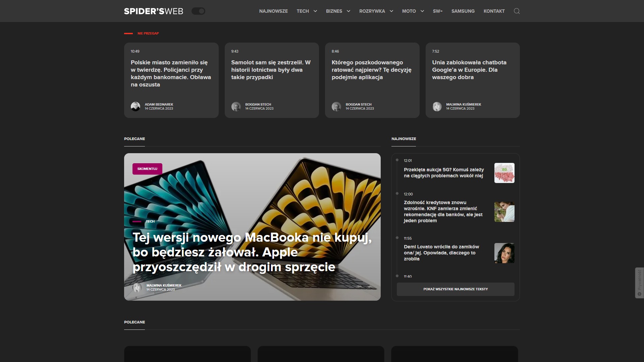Open the KONTAKT menu item
The width and height of the screenshot is (644, 362).
point(494,11)
